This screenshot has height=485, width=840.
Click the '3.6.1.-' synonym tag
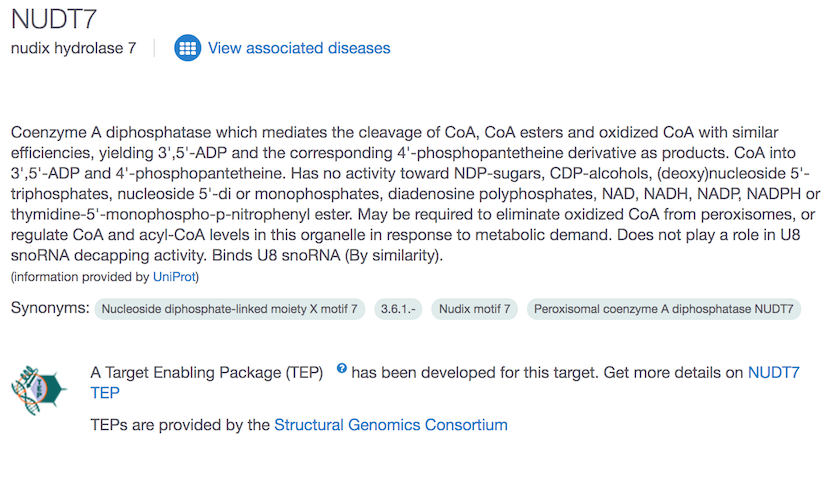pyautogui.click(x=398, y=309)
